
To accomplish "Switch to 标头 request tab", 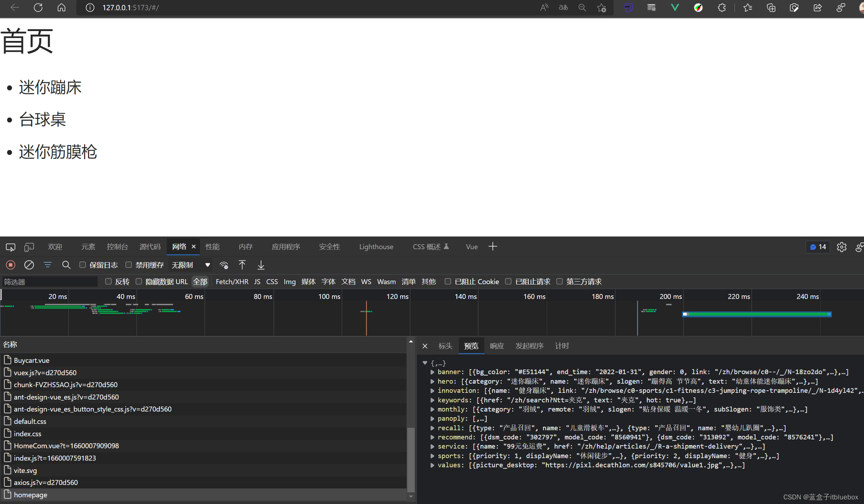I will tap(445, 346).
